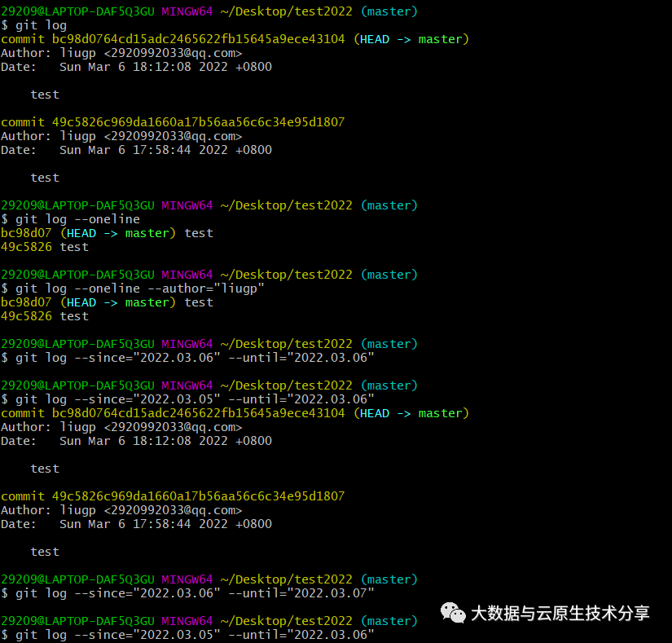
Task: Click full 49c5826c969da166 commit line under plain git log
Action: point(173,122)
